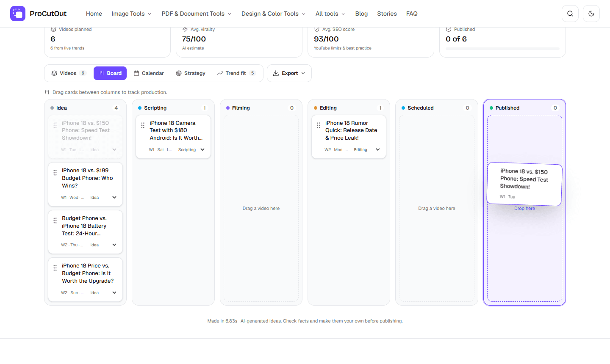This screenshot has height=364, width=610.
Task: Expand PDF & Document Tools menu
Action: tap(197, 14)
